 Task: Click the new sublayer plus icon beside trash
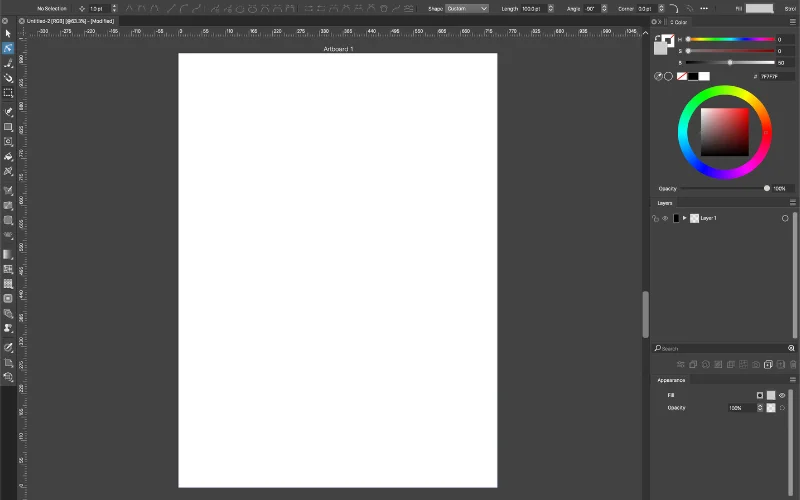781,364
